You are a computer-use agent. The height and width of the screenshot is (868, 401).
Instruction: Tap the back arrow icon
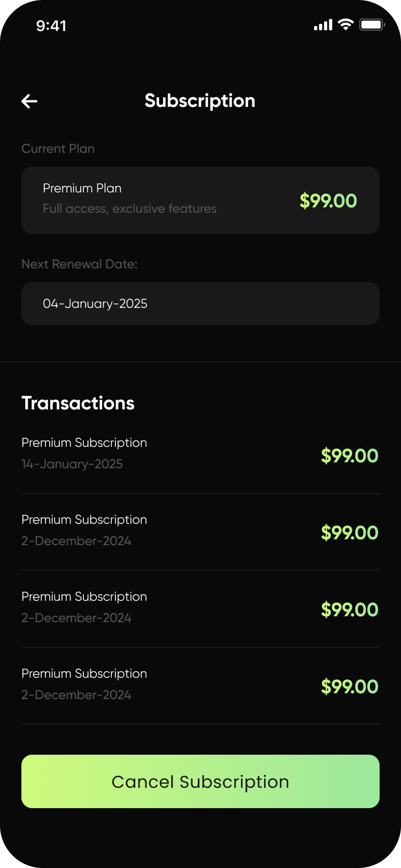click(x=29, y=101)
